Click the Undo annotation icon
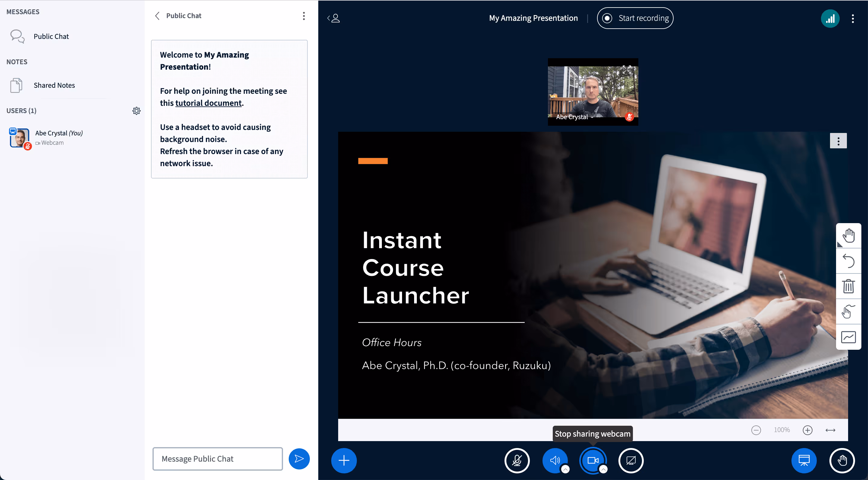Image resolution: width=868 pixels, height=480 pixels. (x=848, y=261)
